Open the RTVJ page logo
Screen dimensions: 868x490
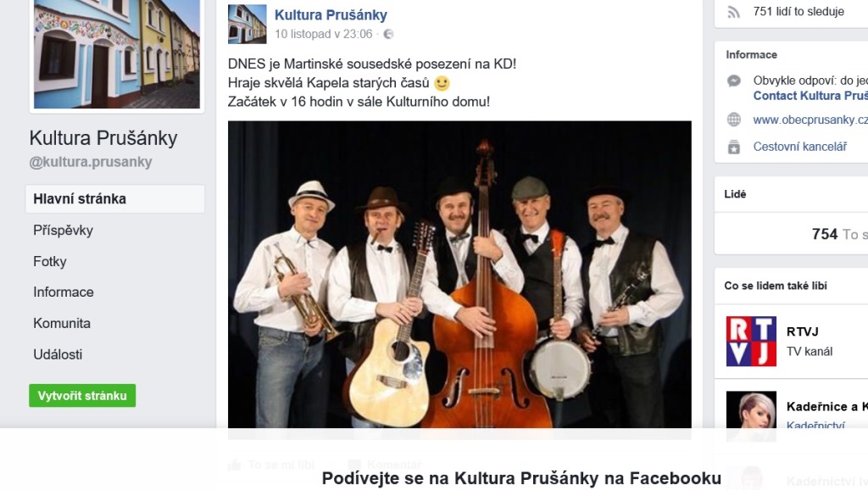point(751,341)
